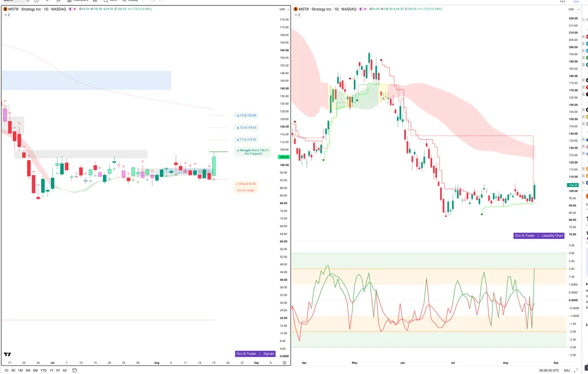The height and width of the screenshot is (374, 588).
Task: Click the 'T1 at 113.35' target label
Action: 246,139
